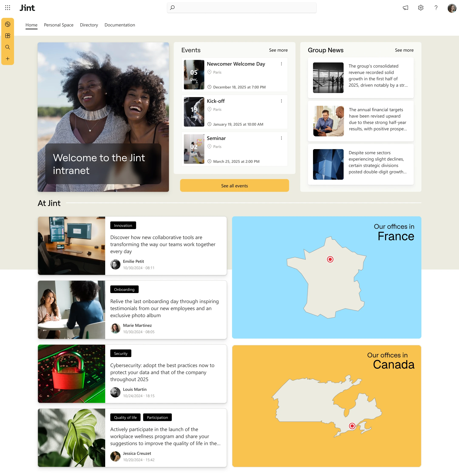Switch to the Personal Space tab
The width and height of the screenshot is (459, 476).
(x=59, y=25)
